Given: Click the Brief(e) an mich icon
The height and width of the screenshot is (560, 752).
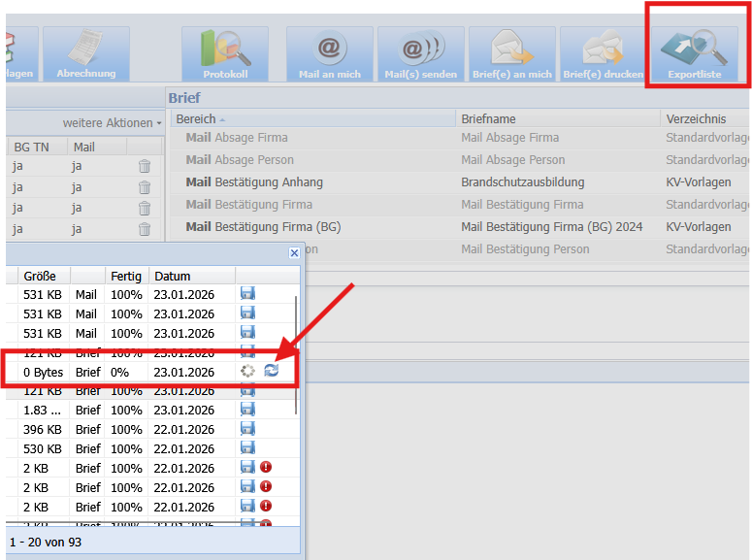Looking at the screenshot, I should point(510,53).
